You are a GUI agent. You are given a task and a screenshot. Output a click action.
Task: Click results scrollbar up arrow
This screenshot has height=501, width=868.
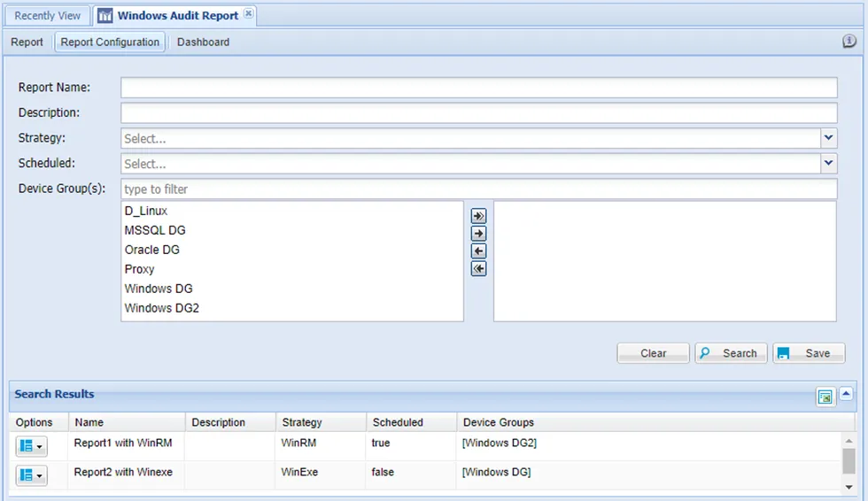[849, 441]
